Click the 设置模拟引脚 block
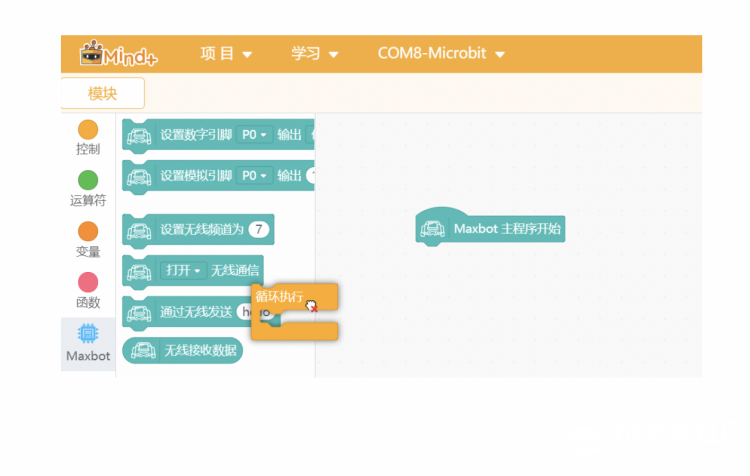This screenshot has width=750, height=476. click(x=218, y=176)
